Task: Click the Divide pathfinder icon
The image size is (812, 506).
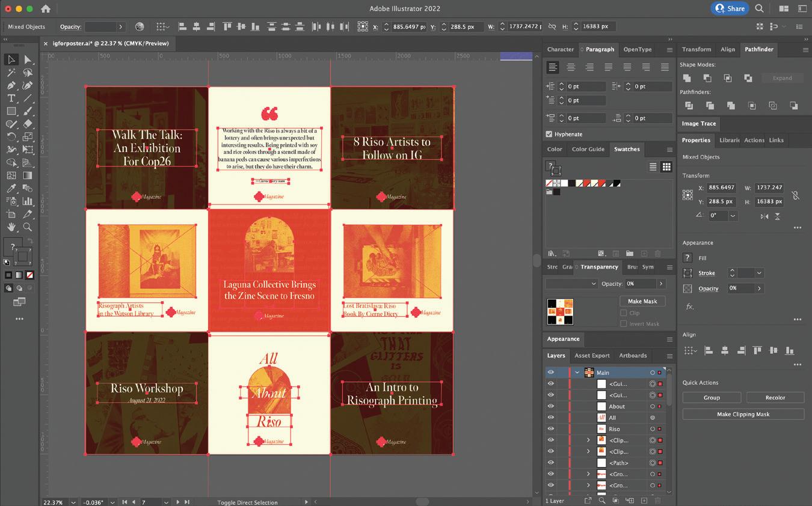Action: 689,105
